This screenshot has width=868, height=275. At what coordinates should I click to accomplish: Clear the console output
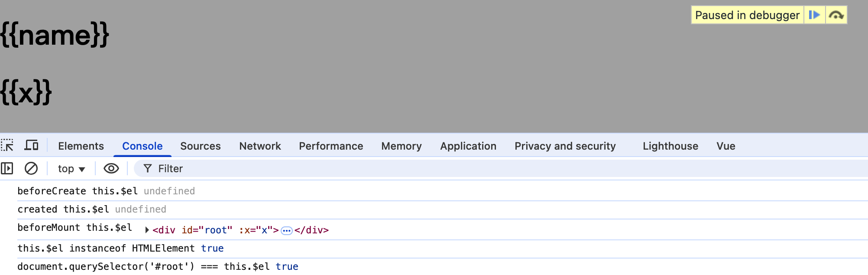(x=31, y=168)
